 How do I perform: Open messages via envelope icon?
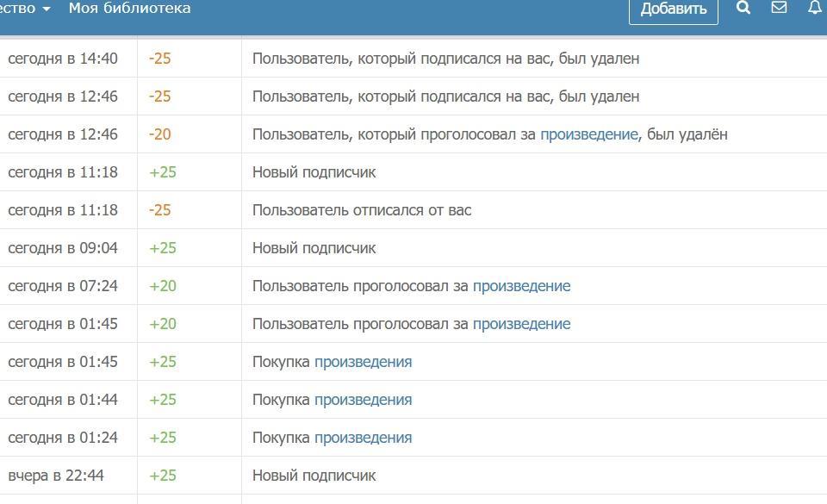pyautogui.click(x=779, y=8)
